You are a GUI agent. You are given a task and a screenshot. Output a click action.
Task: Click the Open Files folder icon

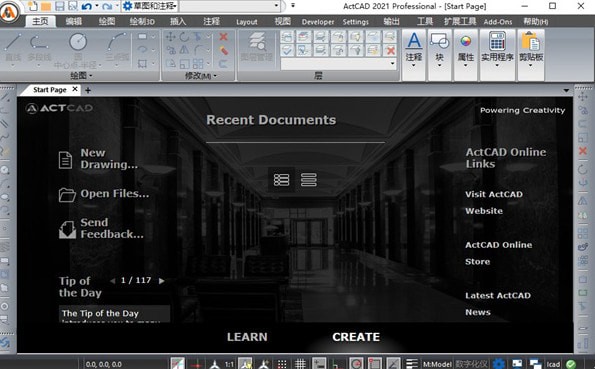[67, 194]
